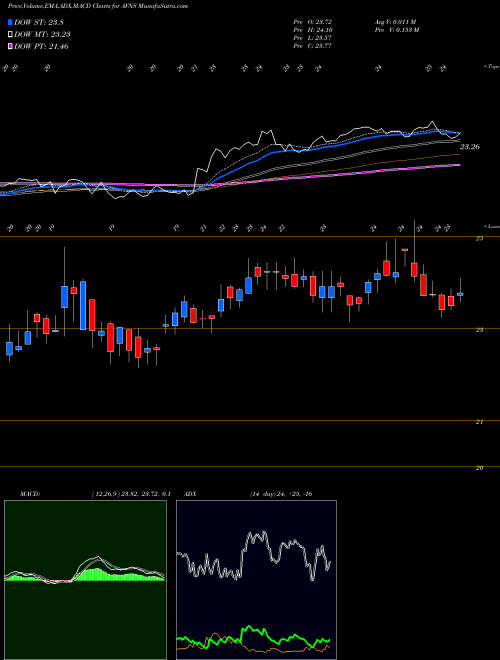The image size is (500, 660).
Task: Click the MACD parameters '(12,26,9) 23.82, 23.72, 0.1'
Action: coord(130,494)
